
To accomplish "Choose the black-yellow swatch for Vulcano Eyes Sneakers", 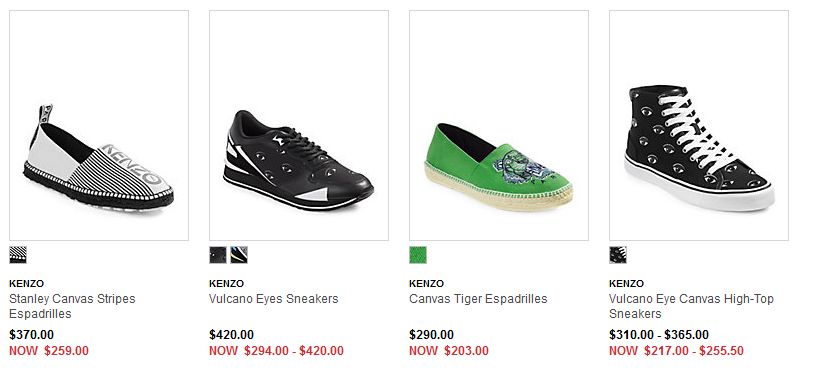I will coord(239,255).
